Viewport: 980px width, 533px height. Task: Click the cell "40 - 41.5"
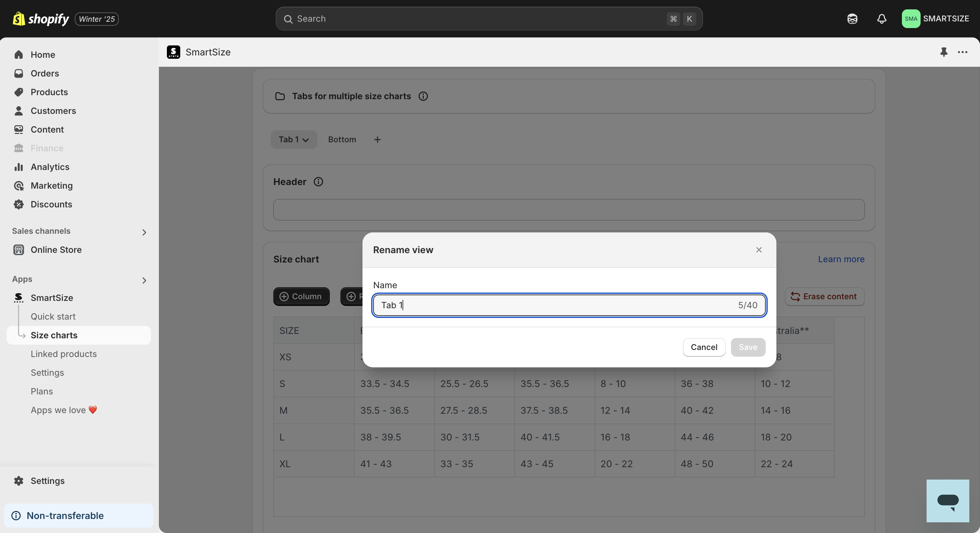(x=555, y=437)
